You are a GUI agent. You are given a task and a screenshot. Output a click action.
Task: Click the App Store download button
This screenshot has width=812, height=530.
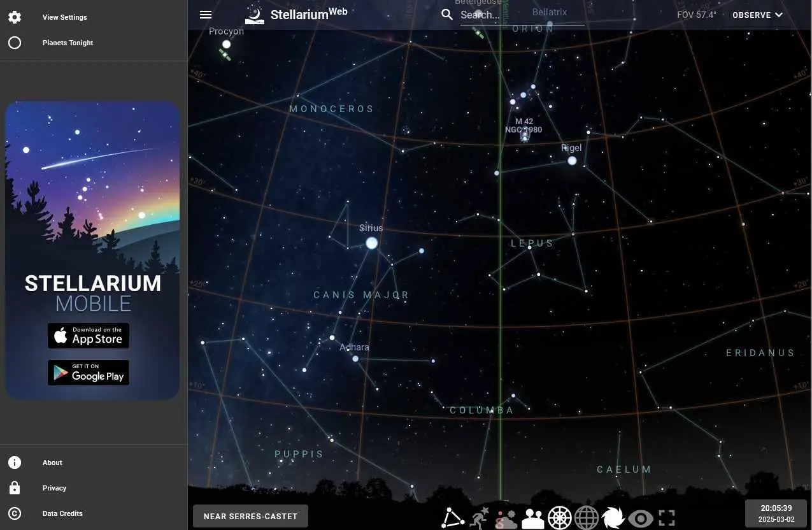tap(89, 336)
